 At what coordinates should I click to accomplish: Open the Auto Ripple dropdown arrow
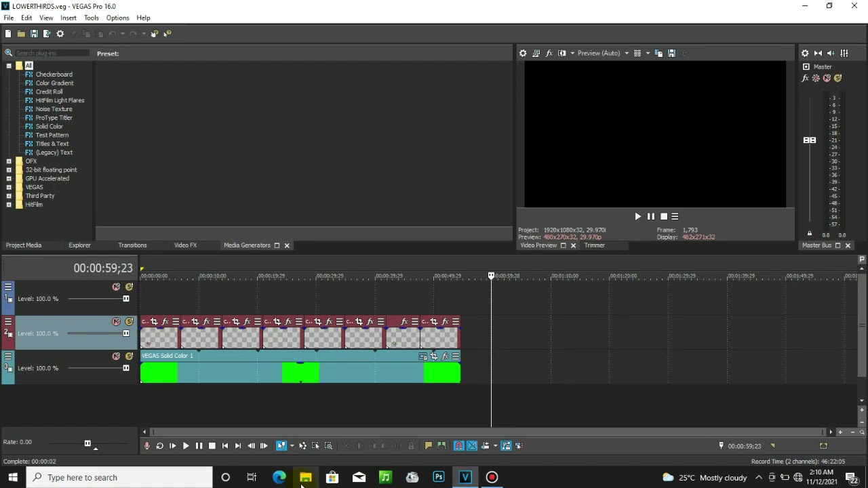(495, 445)
